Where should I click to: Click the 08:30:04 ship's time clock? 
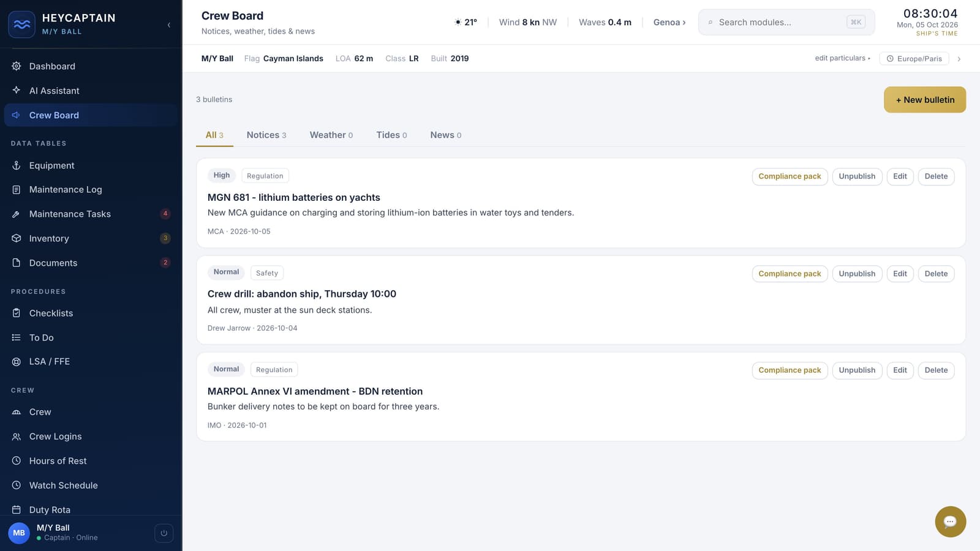930,13
